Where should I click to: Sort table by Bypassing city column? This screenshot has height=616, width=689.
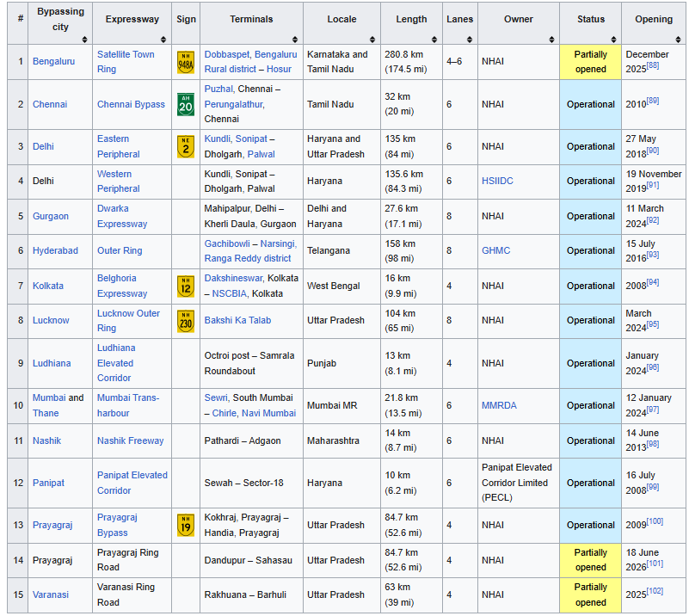click(x=84, y=40)
